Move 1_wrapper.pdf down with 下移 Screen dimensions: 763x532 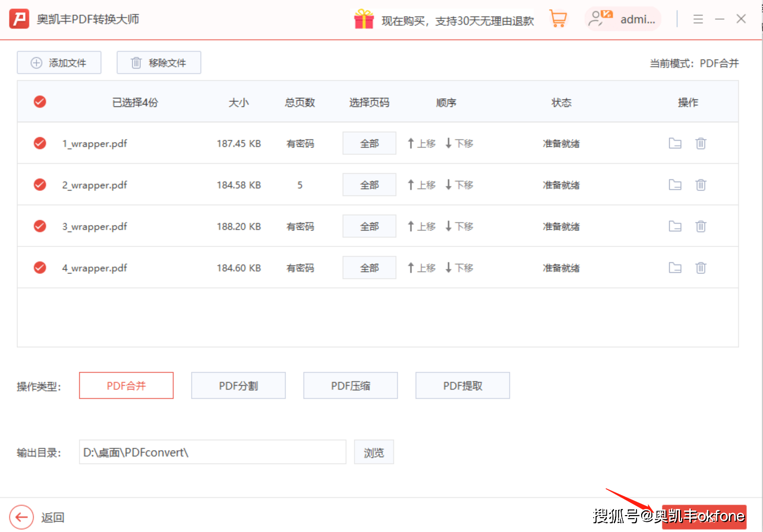click(x=459, y=143)
